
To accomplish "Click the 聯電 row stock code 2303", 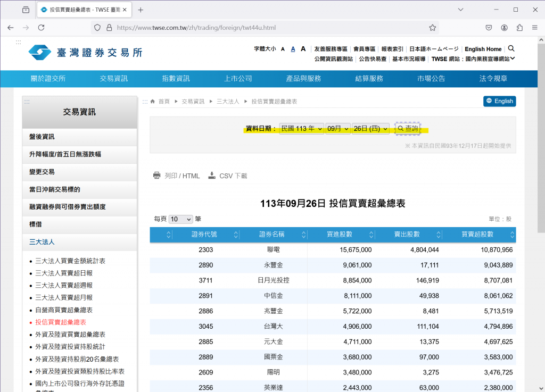I will pyautogui.click(x=206, y=250).
